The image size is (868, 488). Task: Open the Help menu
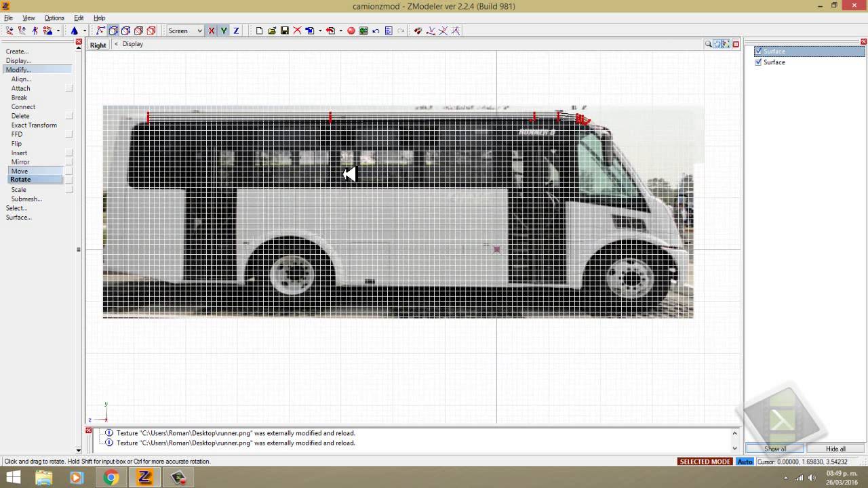pos(99,18)
